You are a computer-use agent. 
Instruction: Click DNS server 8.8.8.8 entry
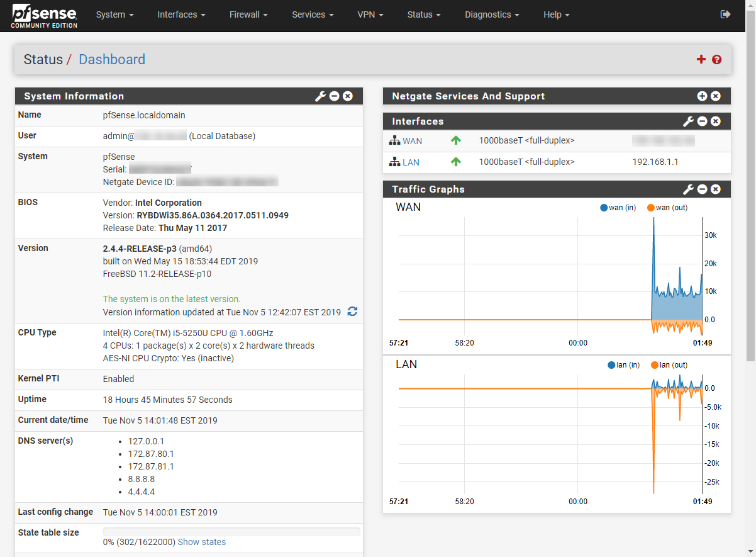point(141,479)
